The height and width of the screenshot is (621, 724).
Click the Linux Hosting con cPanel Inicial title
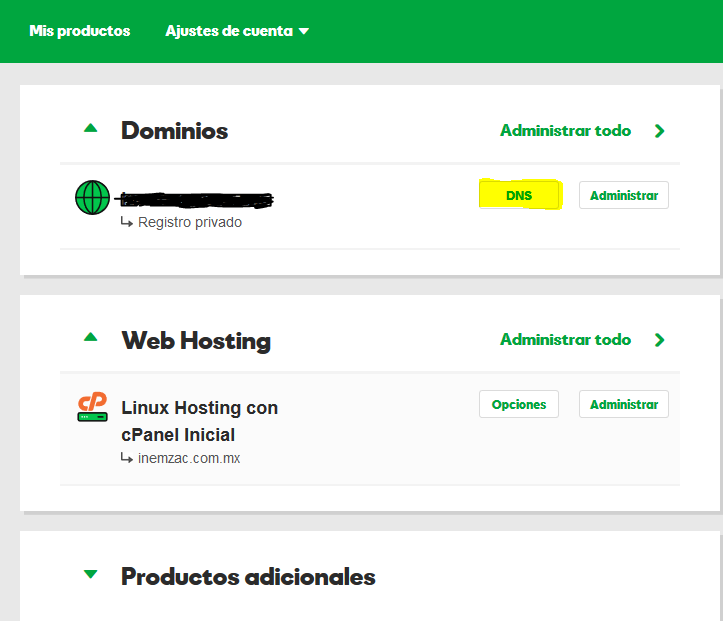[199, 421]
